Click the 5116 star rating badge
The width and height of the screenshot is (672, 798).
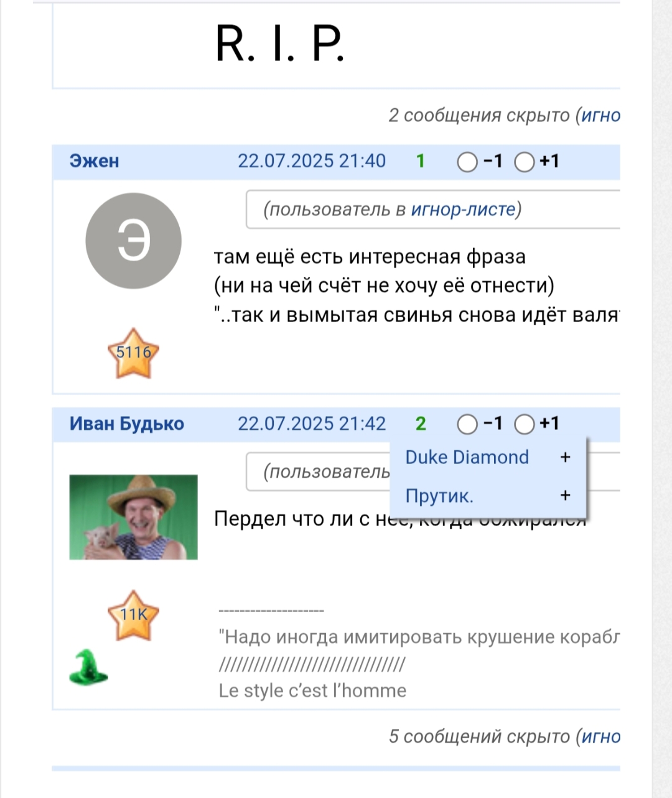coord(134,353)
